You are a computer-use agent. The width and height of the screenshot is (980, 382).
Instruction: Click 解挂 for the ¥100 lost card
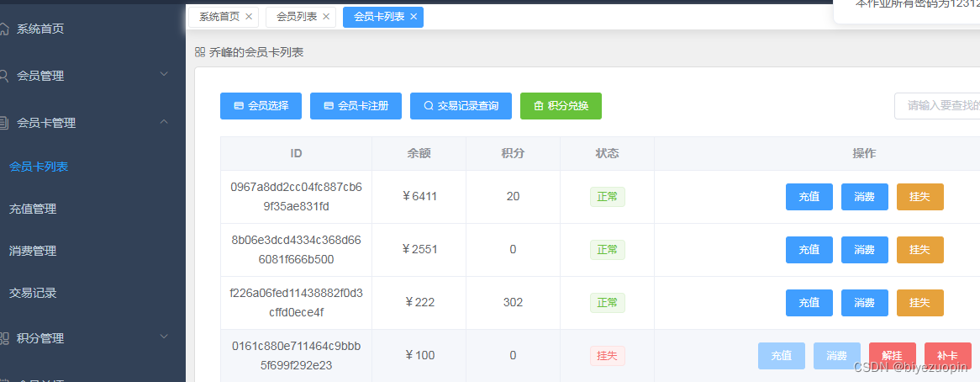pyautogui.click(x=893, y=356)
